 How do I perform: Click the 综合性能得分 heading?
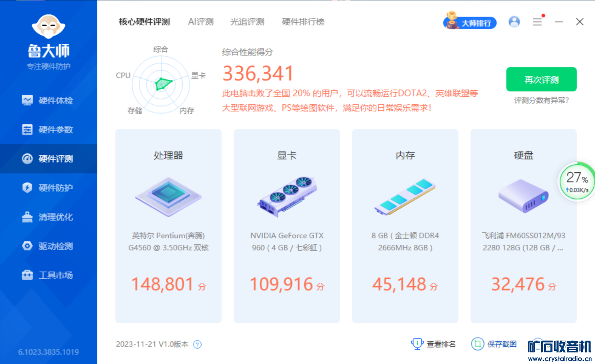coord(248,52)
